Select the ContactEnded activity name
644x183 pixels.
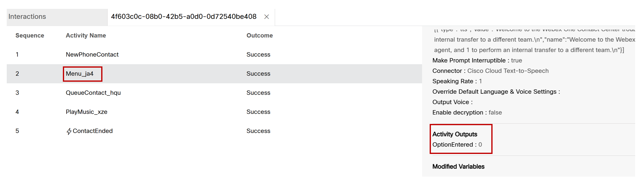tap(93, 131)
